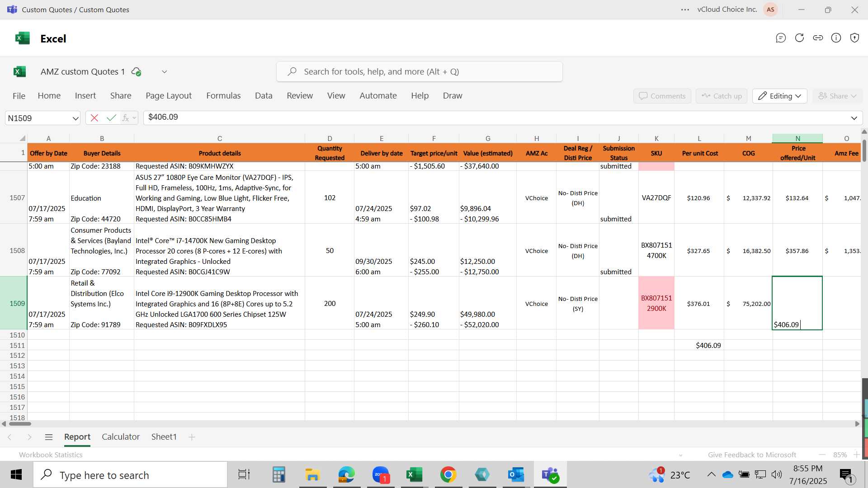
Task: Click the horizontal scrollbar thumb
Action: [x=20, y=424]
